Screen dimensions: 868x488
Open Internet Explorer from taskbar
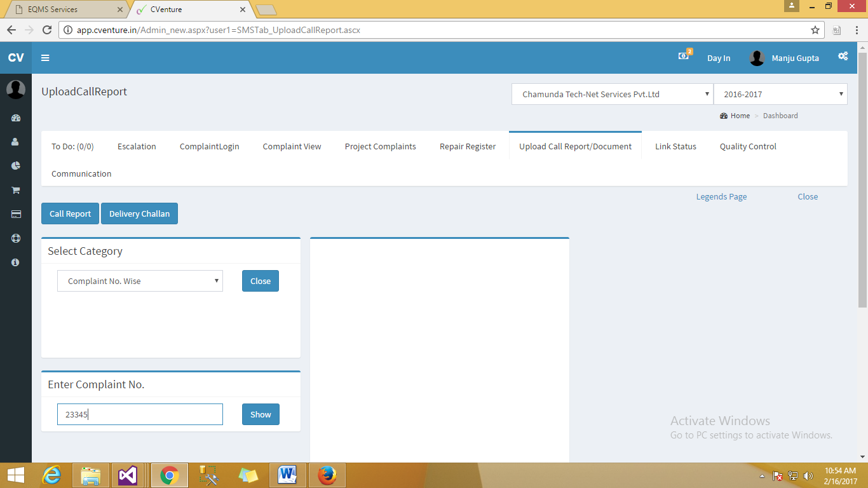click(x=53, y=475)
